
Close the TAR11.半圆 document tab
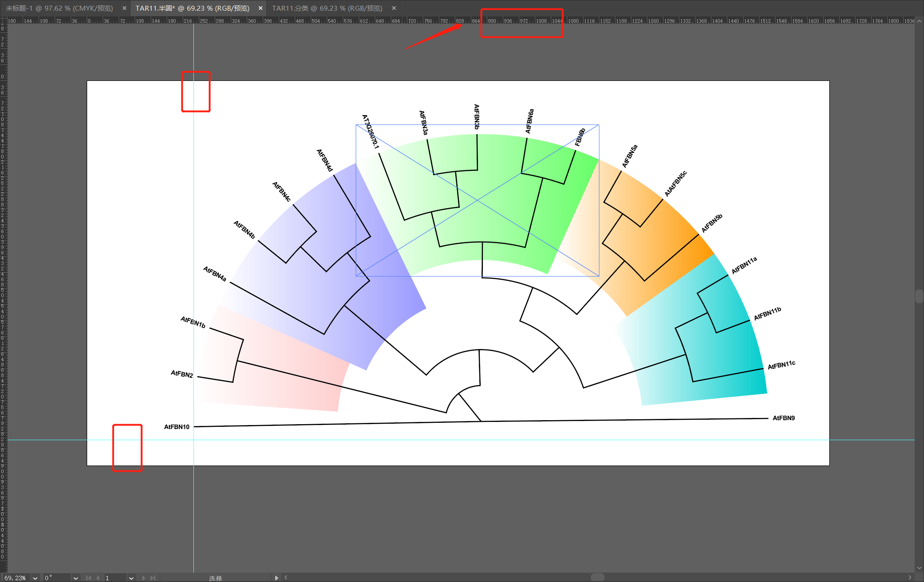[261, 8]
